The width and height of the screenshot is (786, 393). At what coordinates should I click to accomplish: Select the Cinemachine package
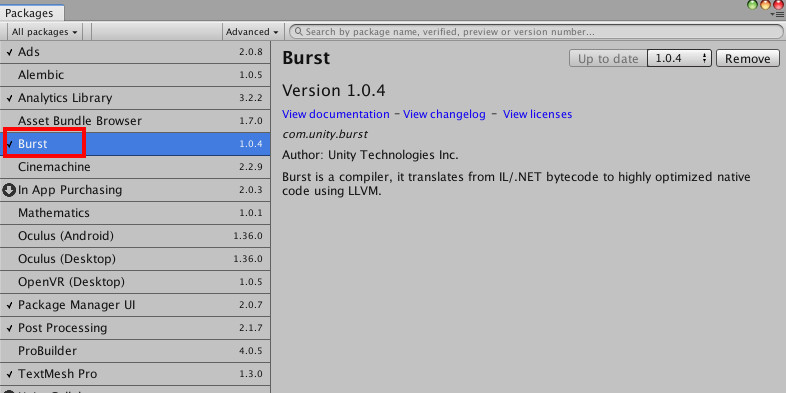135,167
